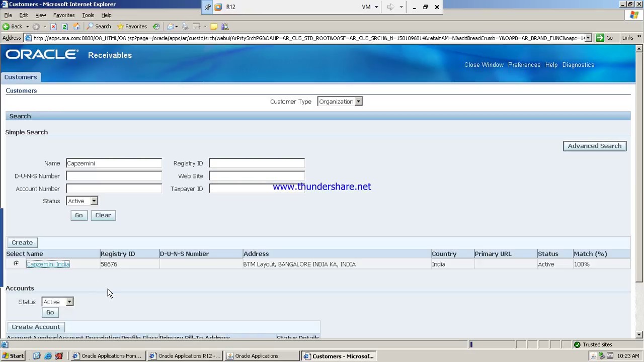Screen dimensions: 644x362
Task: Click the Links toolbar label
Action: tap(627, 38)
